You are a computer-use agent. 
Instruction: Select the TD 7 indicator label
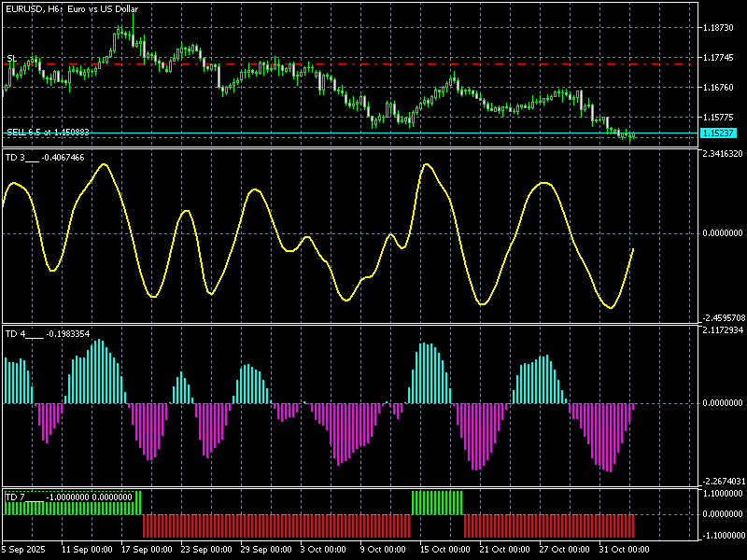click(x=68, y=497)
